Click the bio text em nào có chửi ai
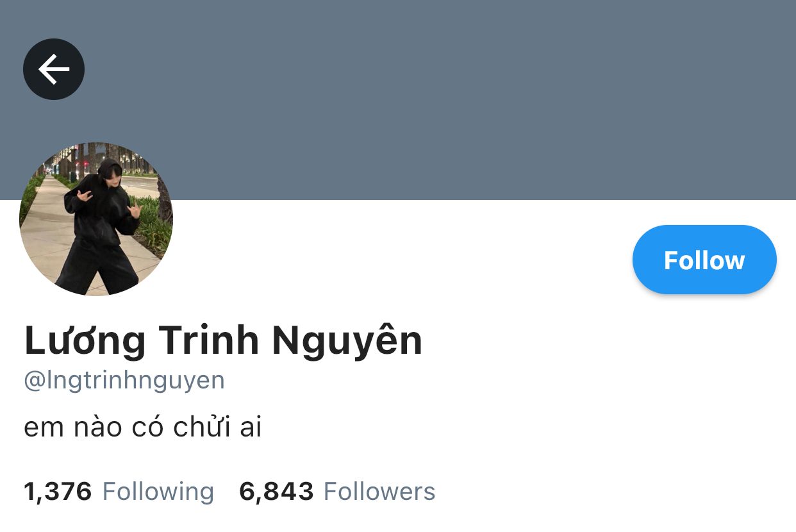This screenshot has height=532, width=796. (x=143, y=428)
